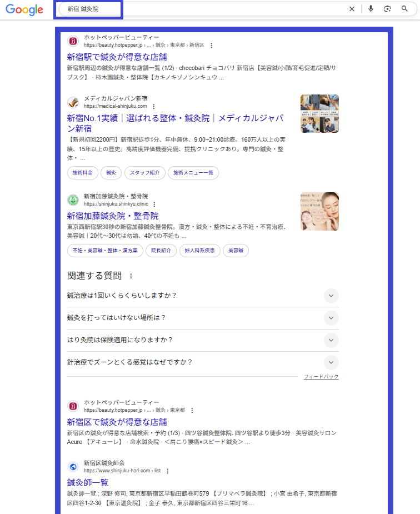The image size is (420, 514).
Task: Open the 新宿加藤鍼灸院・整骨院 result title
Action: pyautogui.click(x=113, y=216)
